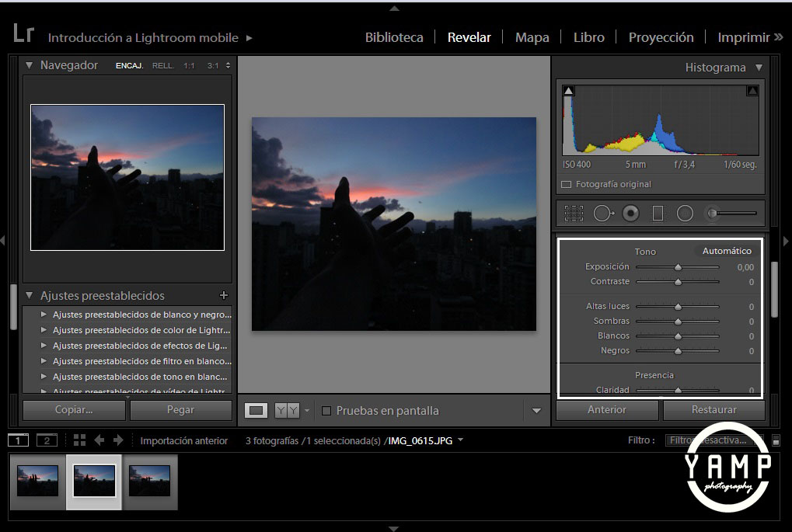Image resolution: width=792 pixels, height=532 pixels.
Task: Collapse the Navegador panel
Action: [x=30, y=65]
